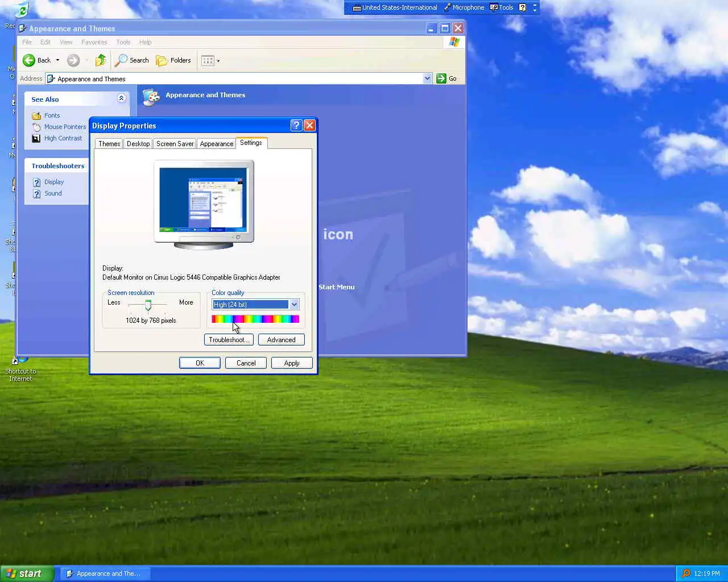The image size is (728, 582).
Task: Click the Windows flag logo
Action: 454,42
